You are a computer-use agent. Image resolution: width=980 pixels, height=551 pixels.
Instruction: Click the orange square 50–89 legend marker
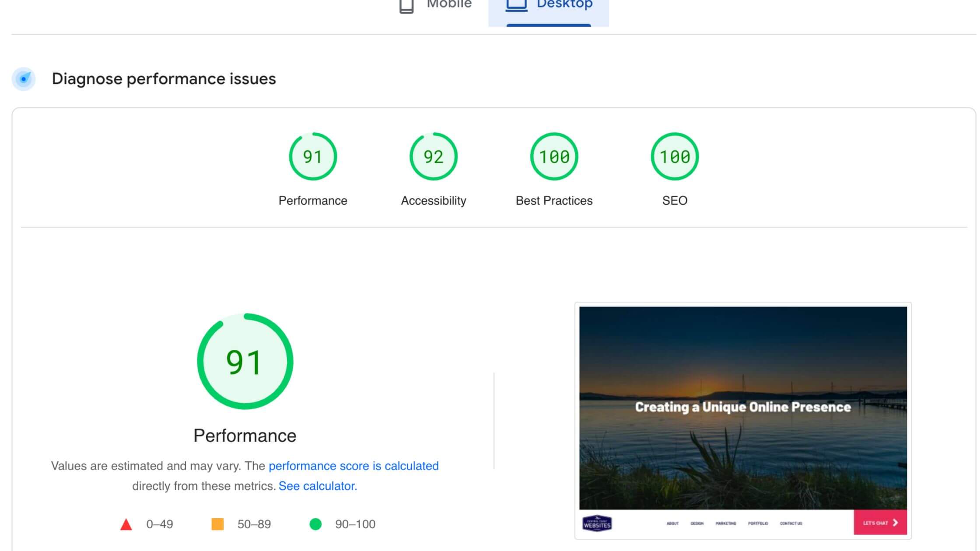pos(217,523)
